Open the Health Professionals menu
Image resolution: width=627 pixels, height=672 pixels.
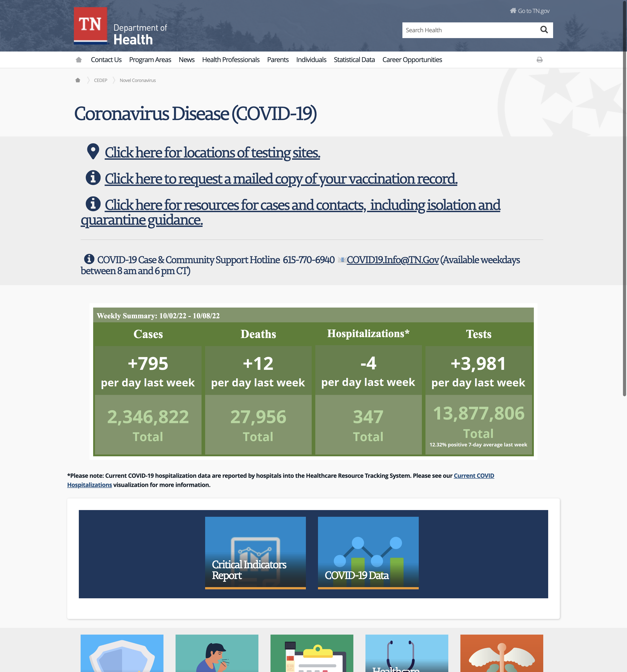pyautogui.click(x=230, y=60)
